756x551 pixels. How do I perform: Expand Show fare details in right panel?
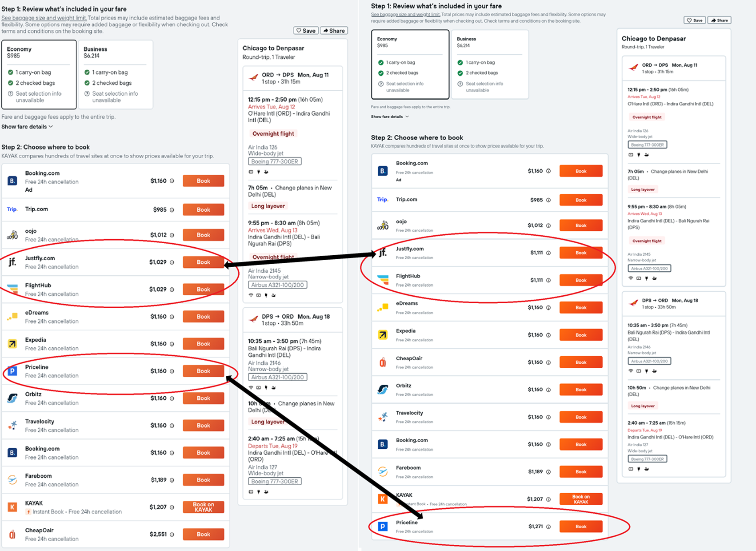[390, 117]
